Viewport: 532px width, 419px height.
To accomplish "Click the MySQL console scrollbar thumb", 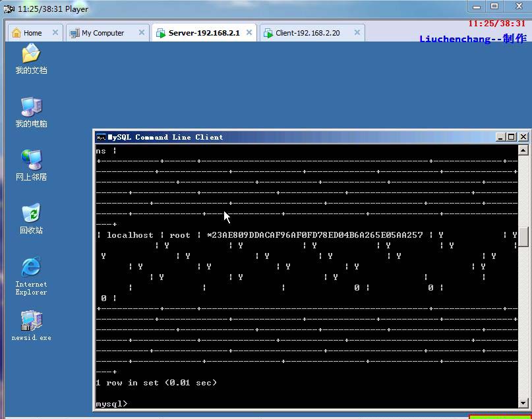I will [x=523, y=237].
